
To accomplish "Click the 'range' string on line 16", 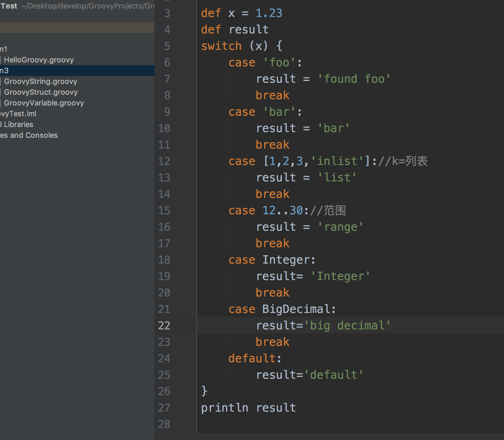I will (340, 227).
